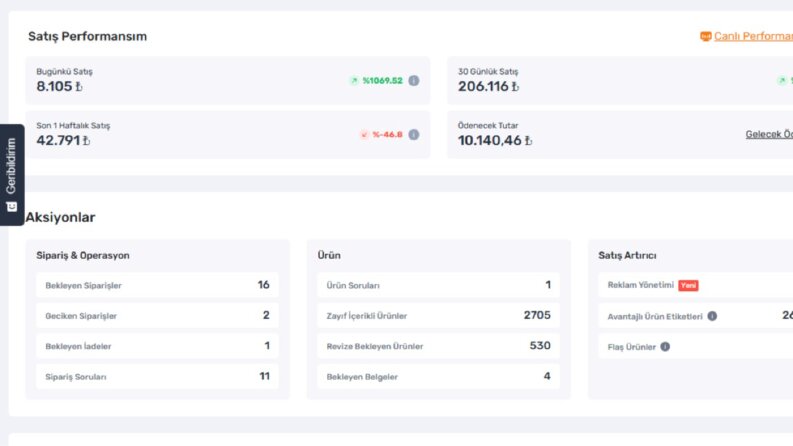Open the Flaş Ürünler row
The width and height of the screenshot is (793, 446).
point(695,346)
